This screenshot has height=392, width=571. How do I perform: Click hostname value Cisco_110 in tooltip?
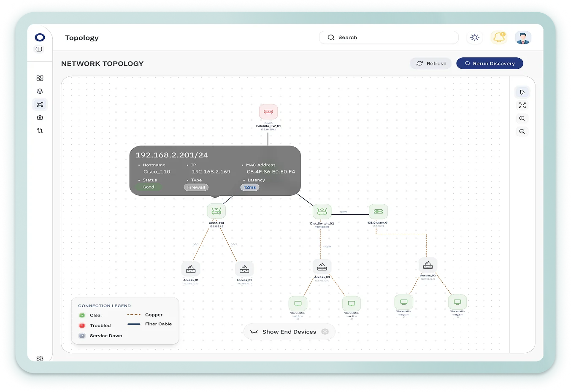(x=157, y=172)
